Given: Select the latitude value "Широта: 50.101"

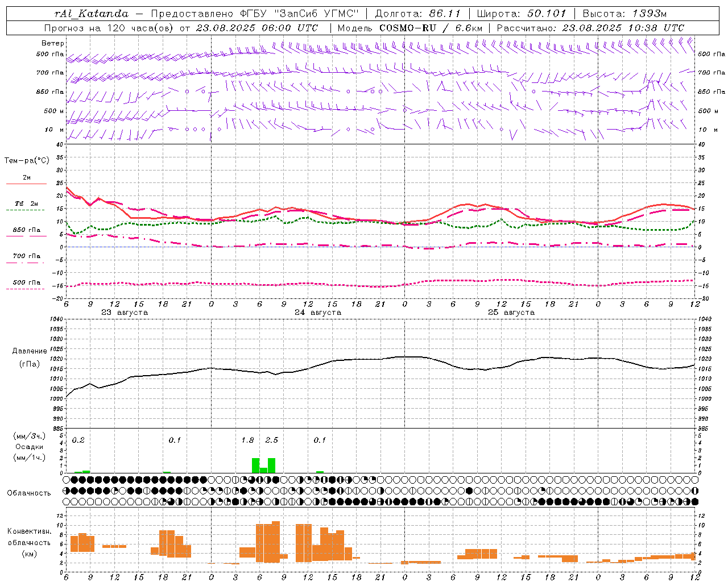Looking at the screenshot, I should click(522, 14).
